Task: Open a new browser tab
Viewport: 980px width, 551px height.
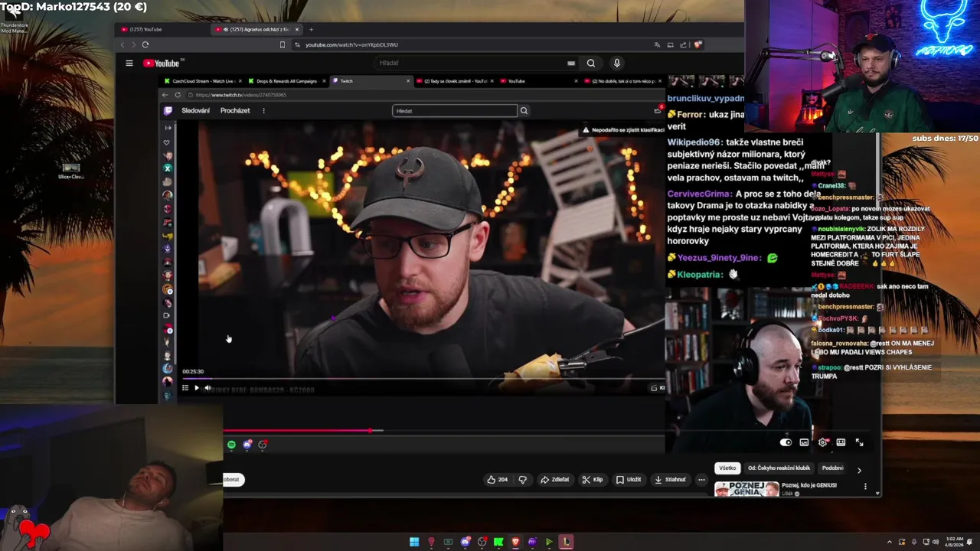Action: [x=311, y=29]
